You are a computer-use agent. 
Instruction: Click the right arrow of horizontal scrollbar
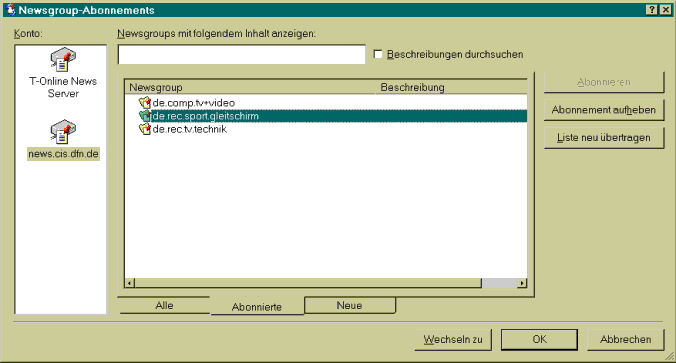coord(522,283)
